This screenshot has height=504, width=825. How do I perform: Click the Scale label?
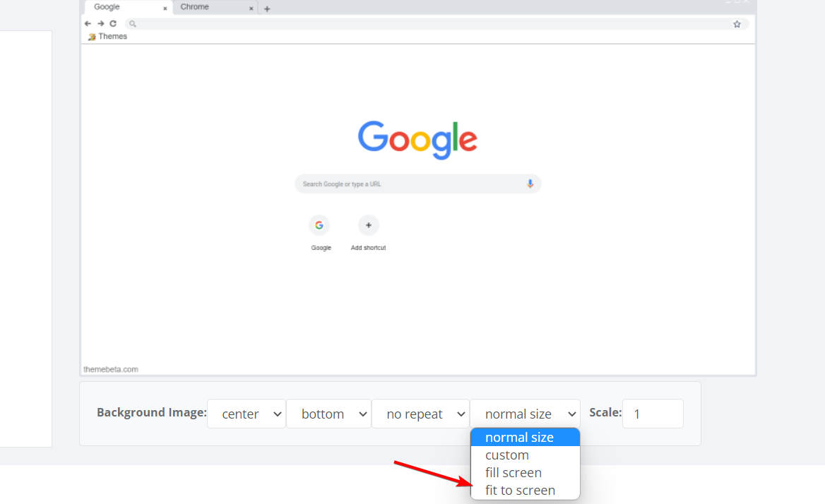[x=605, y=412]
